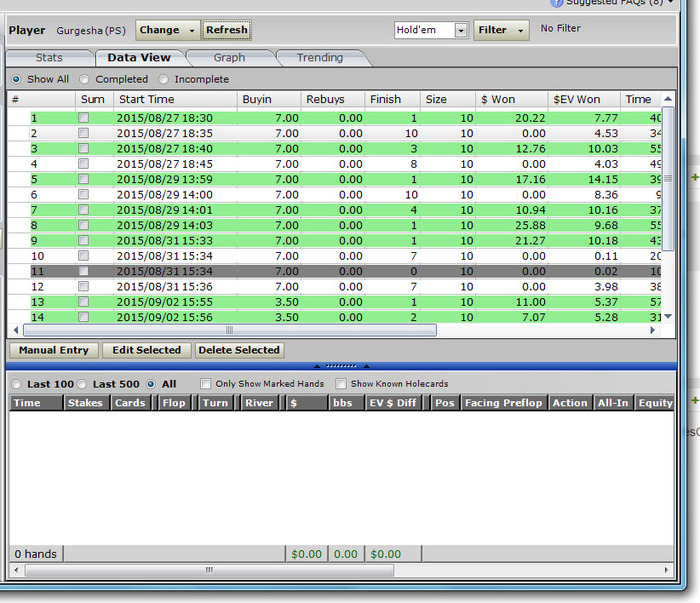Select the Show All radio button
The image size is (700, 603).
pyautogui.click(x=17, y=79)
